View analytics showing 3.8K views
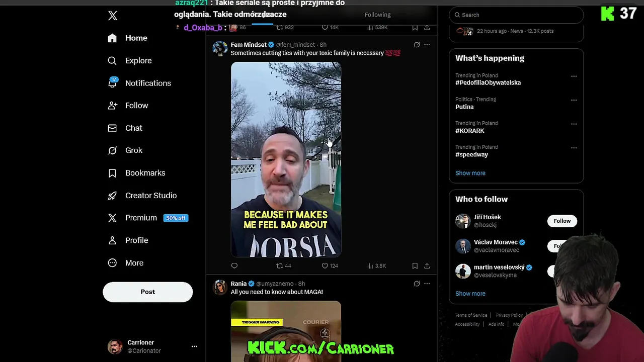The width and height of the screenshot is (644, 362). tap(377, 266)
